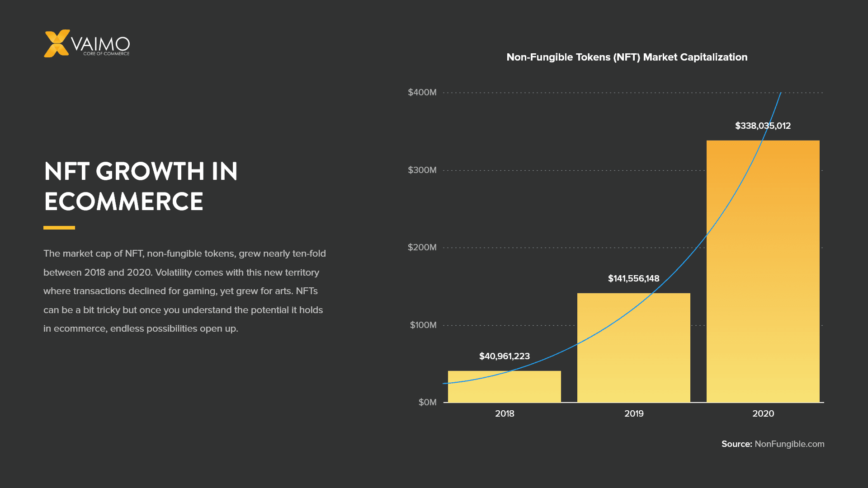Open the chart title Non-Fungible Tokens heading
The image size is (868, 488).
[x=627, y=57]
